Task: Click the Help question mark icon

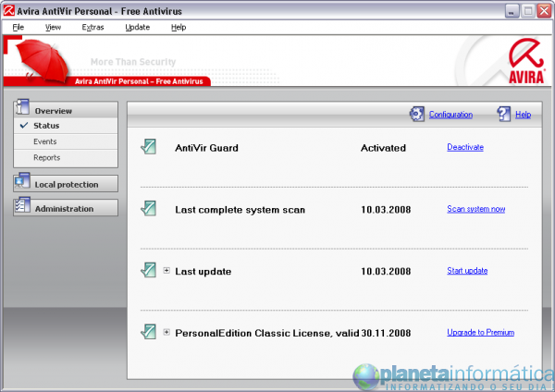Action: click(x=504, y=114)
